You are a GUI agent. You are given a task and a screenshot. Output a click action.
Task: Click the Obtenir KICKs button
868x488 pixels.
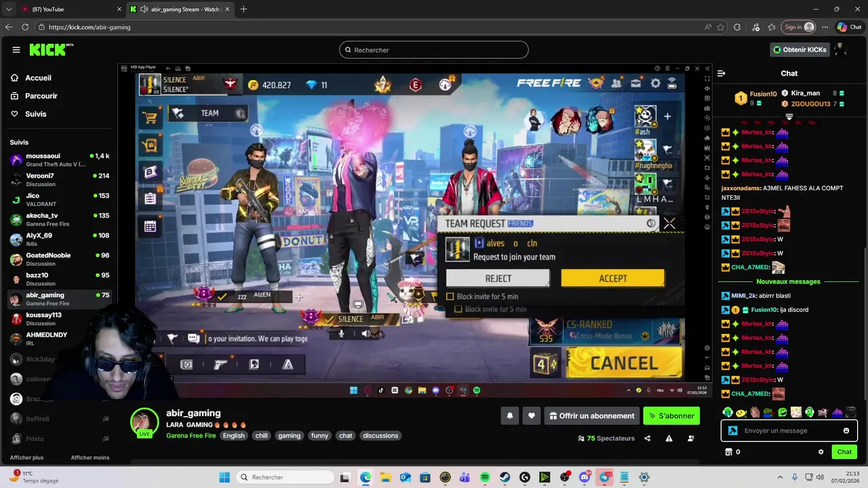pyautogui.click(x=800, y=49)
